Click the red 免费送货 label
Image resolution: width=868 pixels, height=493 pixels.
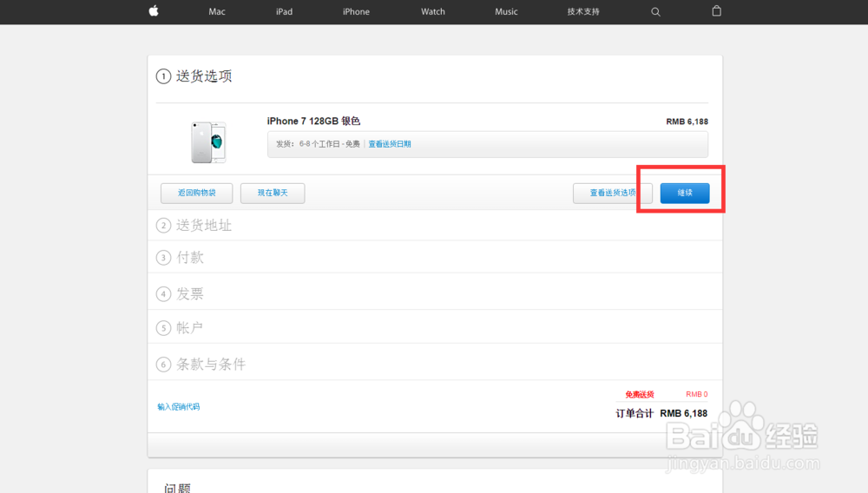pos(640,395)
